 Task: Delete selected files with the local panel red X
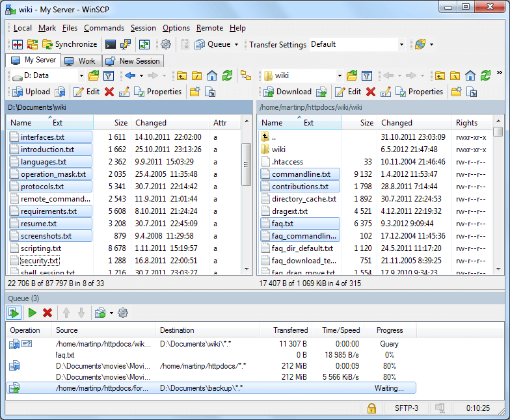click(109, 92)
